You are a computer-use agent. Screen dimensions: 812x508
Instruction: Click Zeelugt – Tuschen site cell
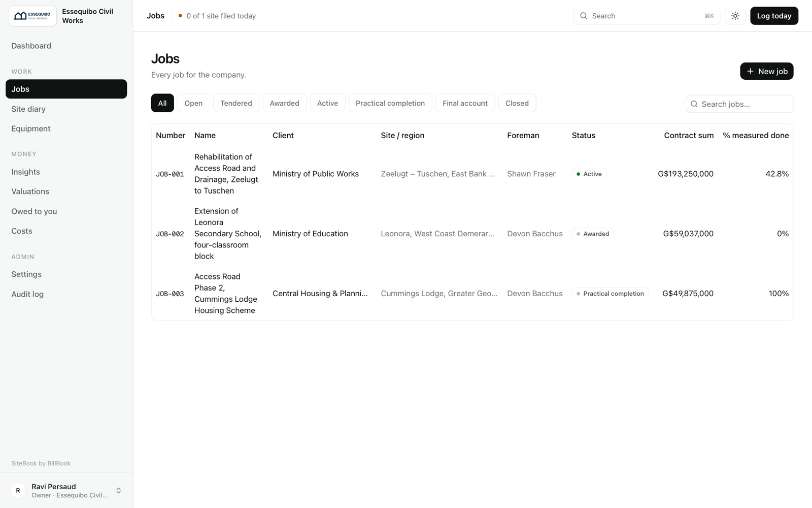[437, 174]
